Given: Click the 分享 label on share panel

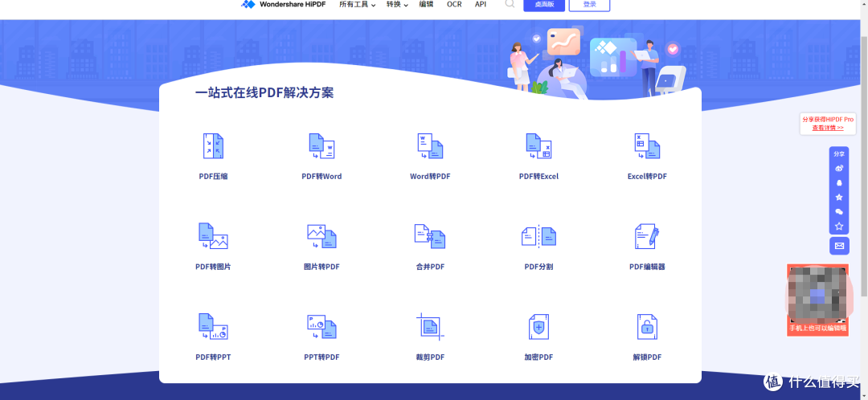Looking at the screenshot, I should 839,154.
